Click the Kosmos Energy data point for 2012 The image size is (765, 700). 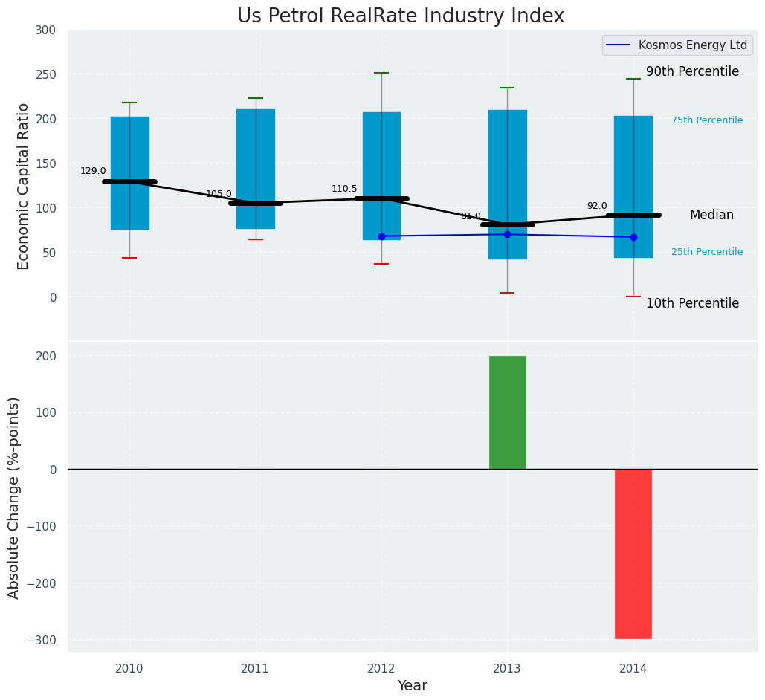(x=381, y=236)
